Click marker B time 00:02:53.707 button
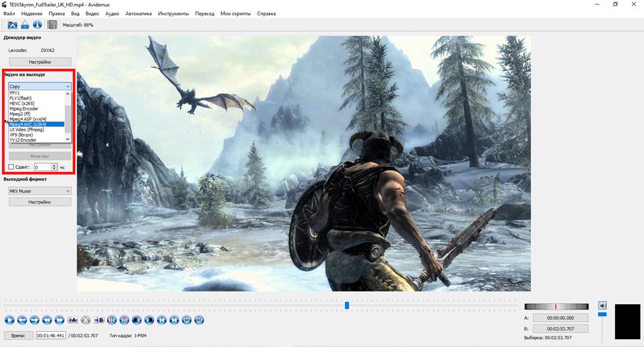This screenshot has width=644, height=347. (561, 329)
